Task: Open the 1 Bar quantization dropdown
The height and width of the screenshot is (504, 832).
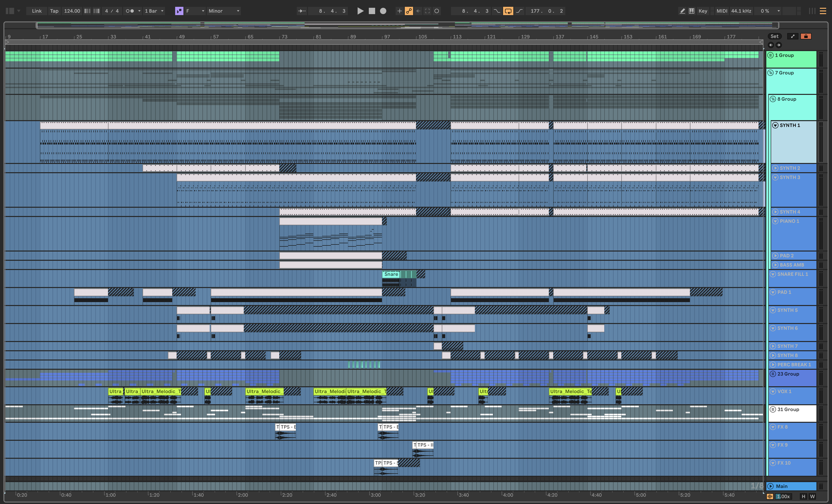Action: 154,11
